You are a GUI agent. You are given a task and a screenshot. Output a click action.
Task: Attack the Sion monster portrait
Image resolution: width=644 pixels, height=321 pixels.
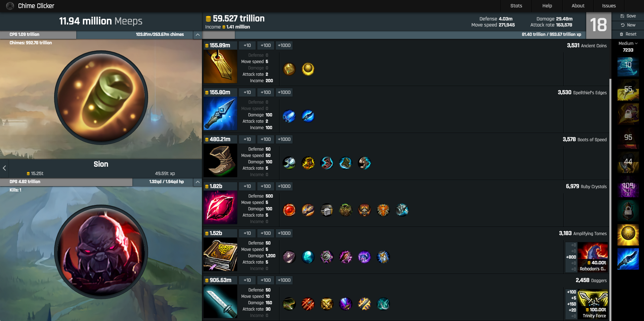101,252
